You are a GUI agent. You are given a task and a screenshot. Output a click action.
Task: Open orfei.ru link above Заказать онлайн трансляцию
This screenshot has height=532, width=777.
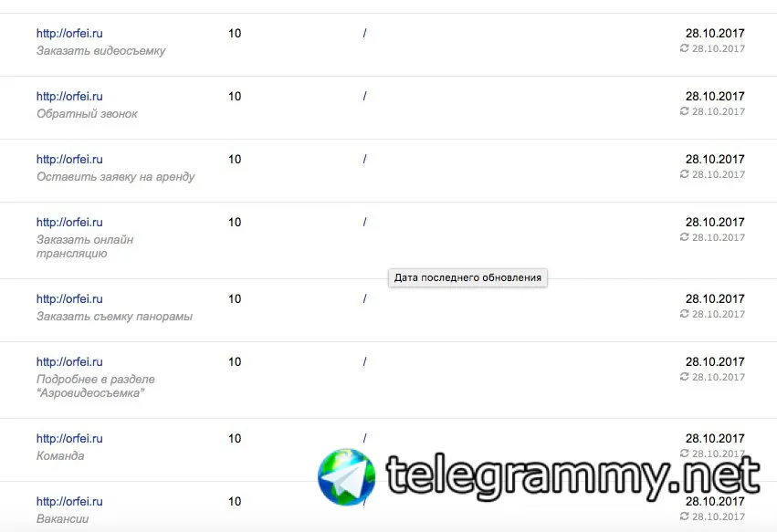[x=69, y=222]
